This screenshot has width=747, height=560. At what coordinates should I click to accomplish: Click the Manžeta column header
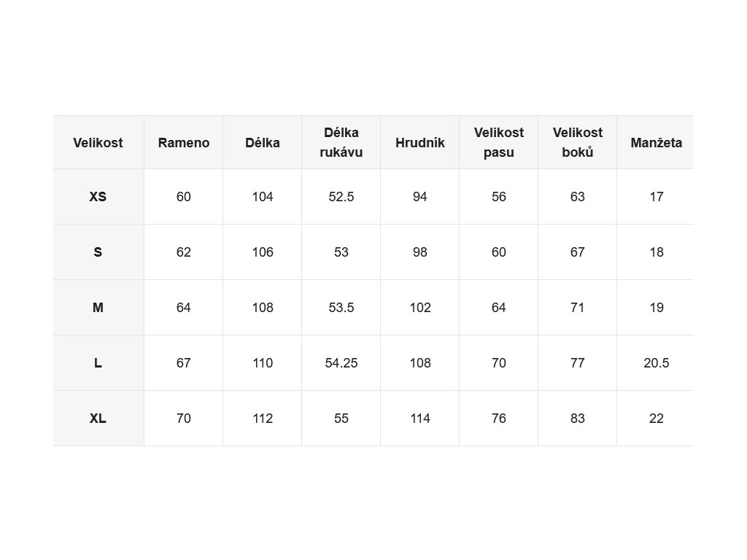point(656,142)
